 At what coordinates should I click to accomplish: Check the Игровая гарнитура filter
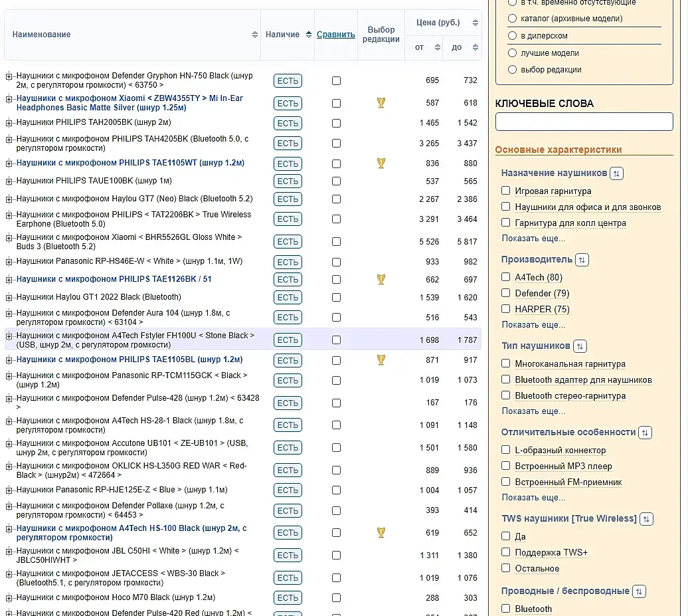coord(506,191)
